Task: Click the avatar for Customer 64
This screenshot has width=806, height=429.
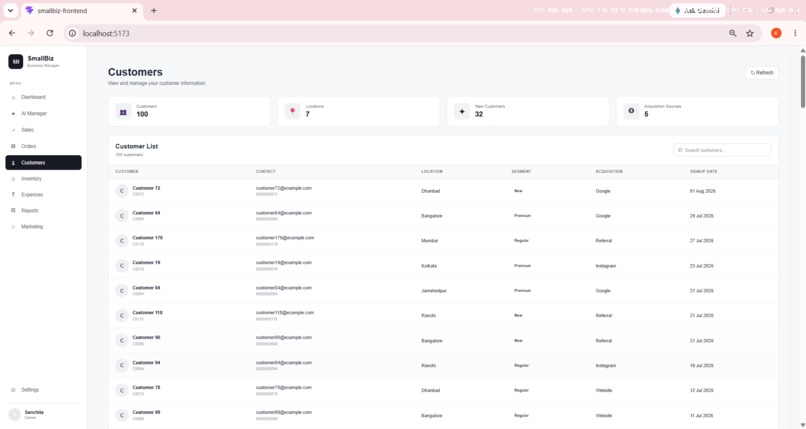Action: (121, 216)
